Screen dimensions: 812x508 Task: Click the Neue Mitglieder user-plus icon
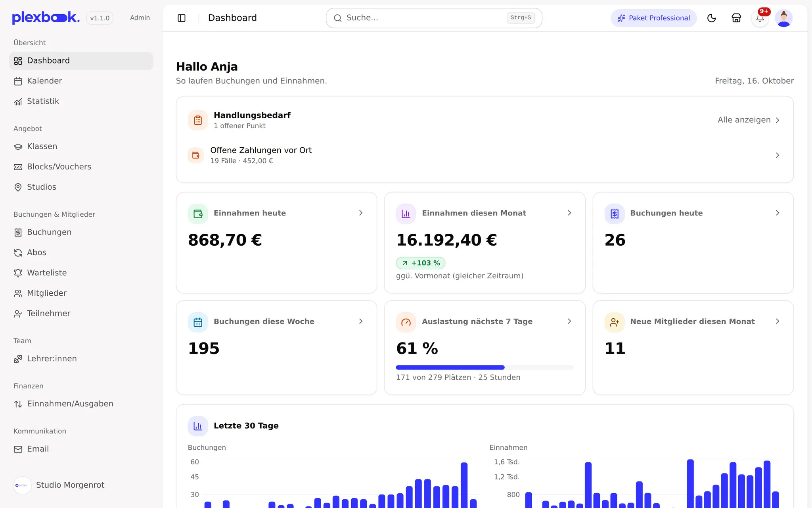click(x=615, y=322)
